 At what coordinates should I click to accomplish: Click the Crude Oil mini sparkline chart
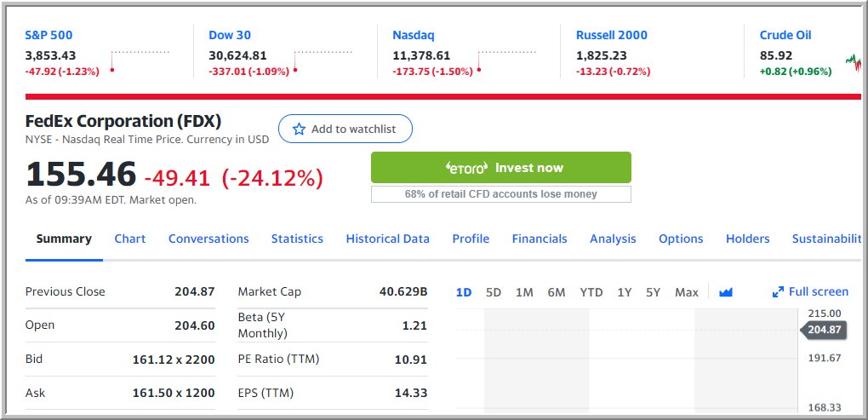[x=854, y=61]
